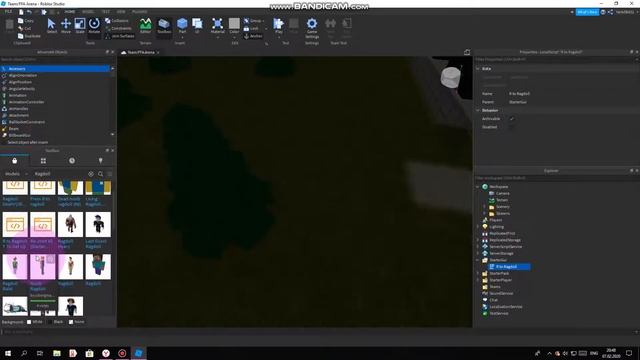Select White background radio in Toolbox

pos(29,322)
